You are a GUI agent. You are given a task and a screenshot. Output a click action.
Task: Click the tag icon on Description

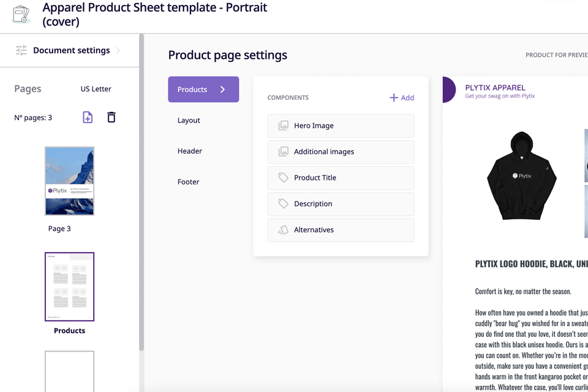click(x=283, y=204)
